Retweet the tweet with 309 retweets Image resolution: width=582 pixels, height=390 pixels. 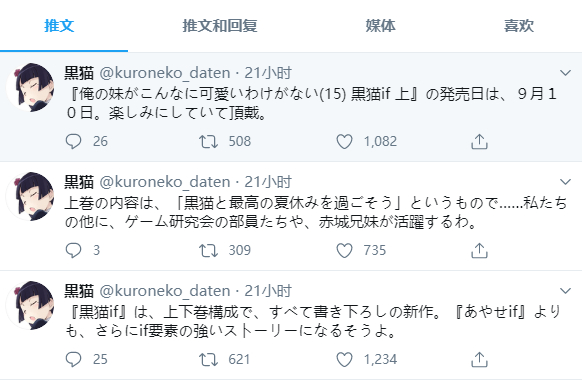coord(208,250)
